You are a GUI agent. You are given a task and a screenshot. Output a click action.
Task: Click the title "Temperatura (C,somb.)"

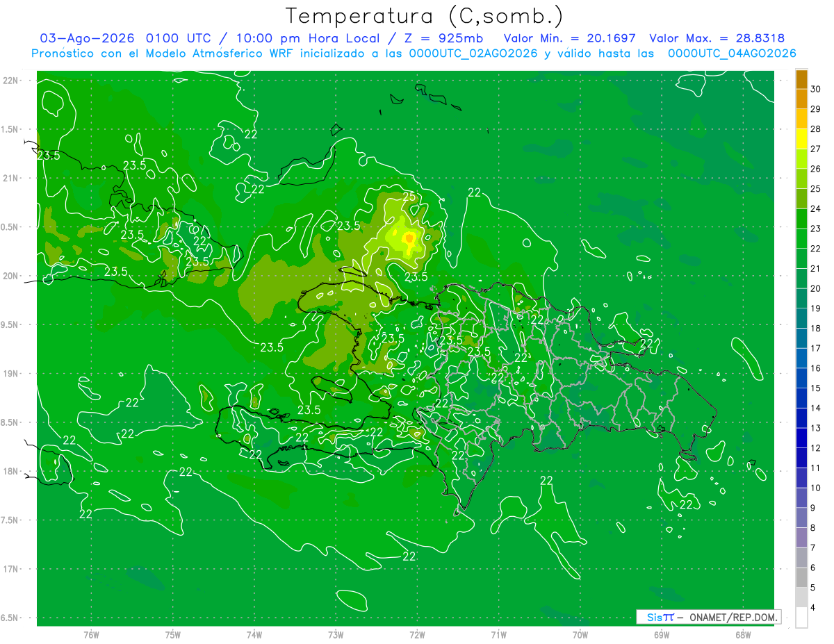(x=424, y=16)
